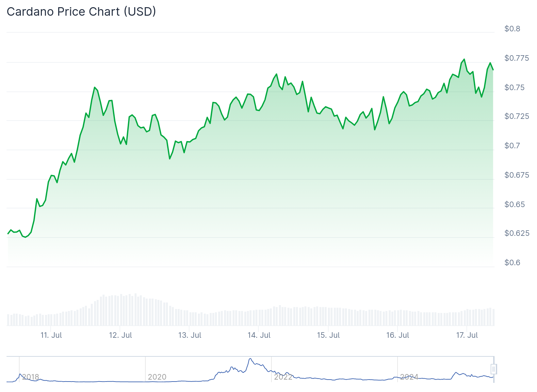Click the 17. Jul date label

click(x=467, y=335)
